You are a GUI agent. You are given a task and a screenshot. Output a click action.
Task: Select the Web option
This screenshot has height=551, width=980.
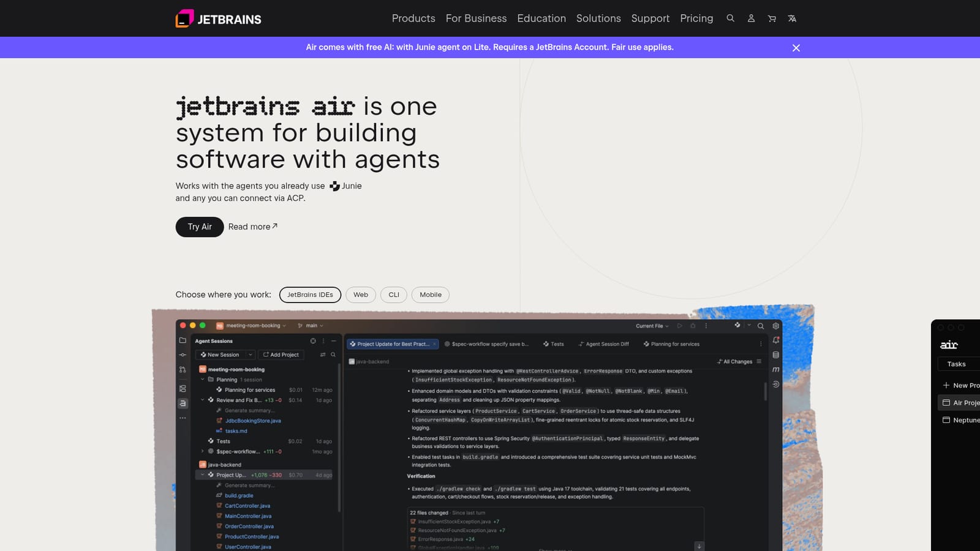pyautogui.click(x=361, y=294)
